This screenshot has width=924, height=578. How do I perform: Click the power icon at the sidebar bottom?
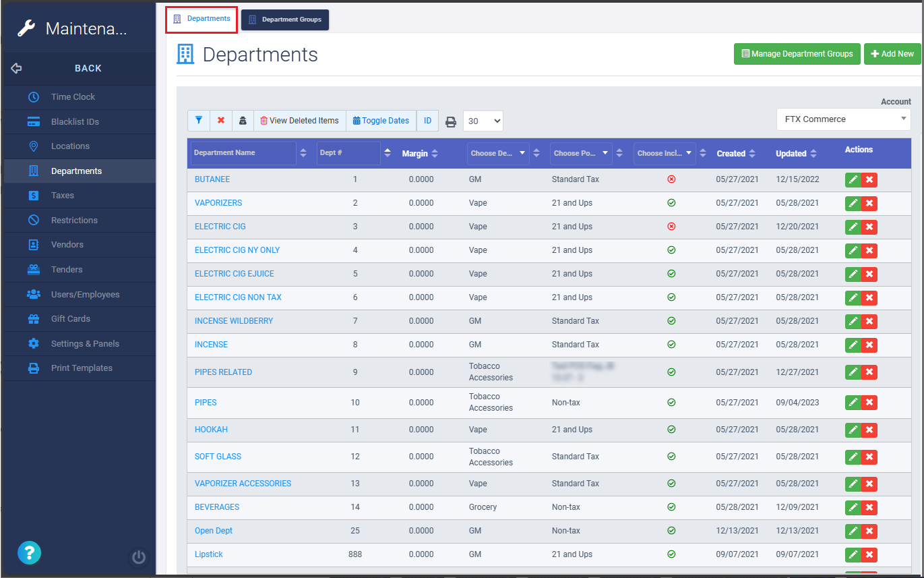[139, 557]
